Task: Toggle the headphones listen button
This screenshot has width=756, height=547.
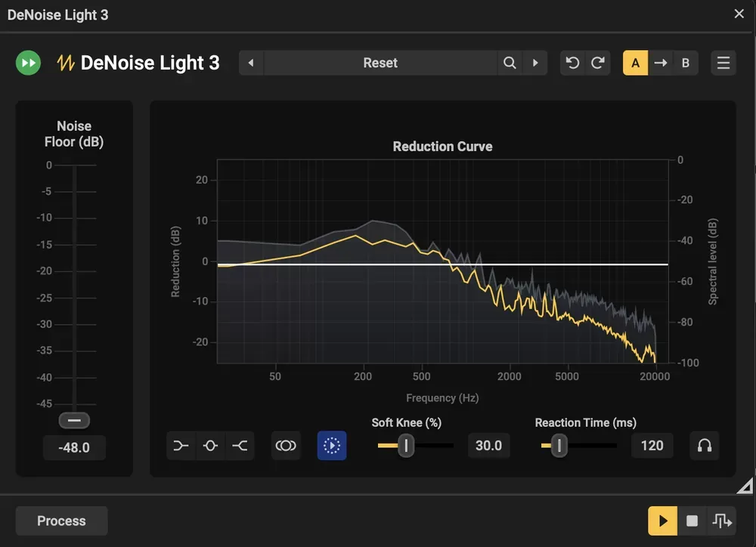Action: (x=705, y=446)
